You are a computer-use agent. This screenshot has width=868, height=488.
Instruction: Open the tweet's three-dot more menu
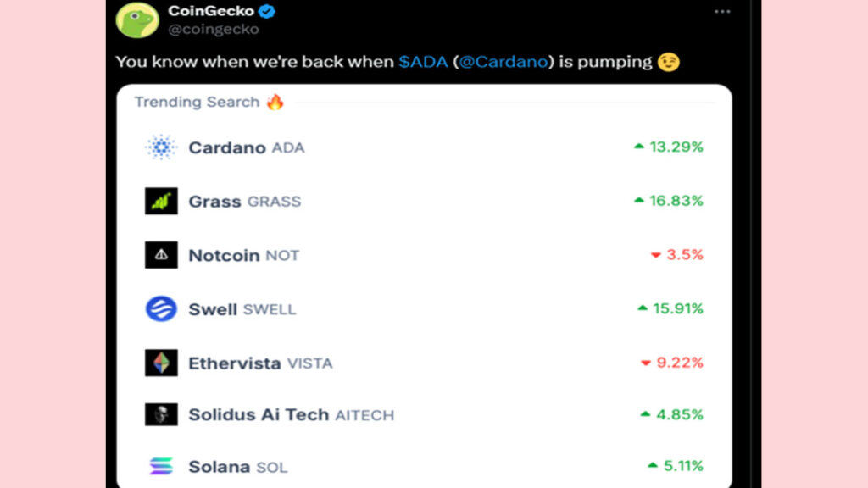click(x=722, y=12)
